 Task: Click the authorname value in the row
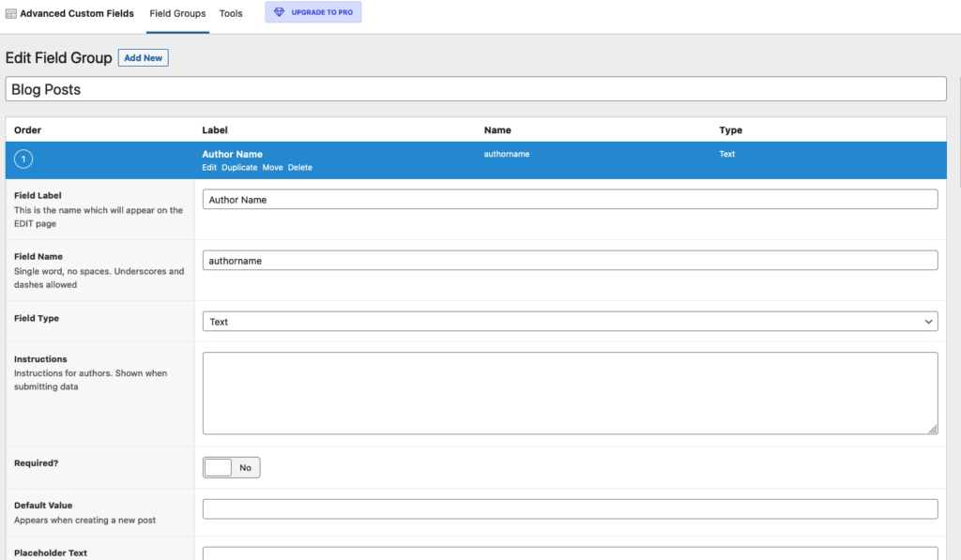507,154
